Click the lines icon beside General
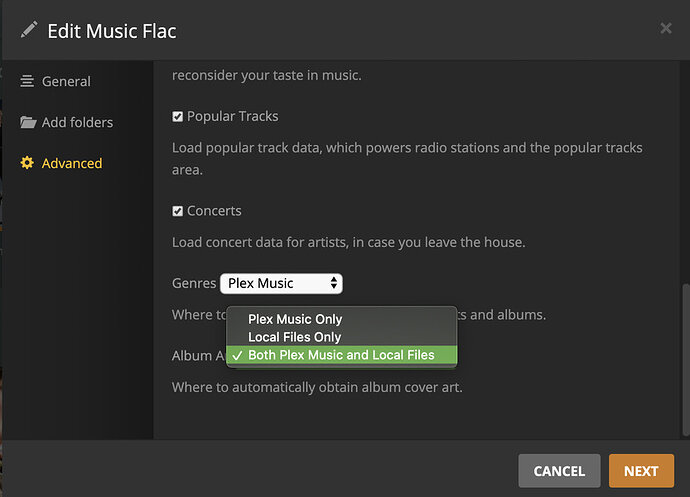The image size is (690, 497). (28, 81)
